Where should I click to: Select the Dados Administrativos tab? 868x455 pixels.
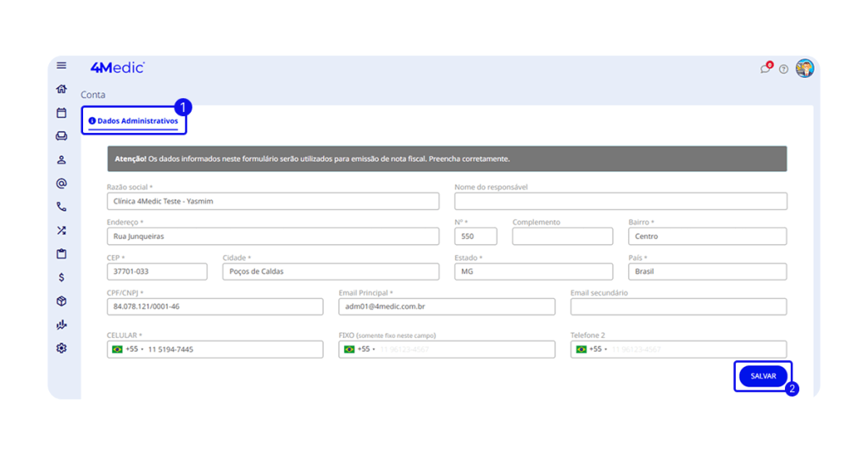134,121
